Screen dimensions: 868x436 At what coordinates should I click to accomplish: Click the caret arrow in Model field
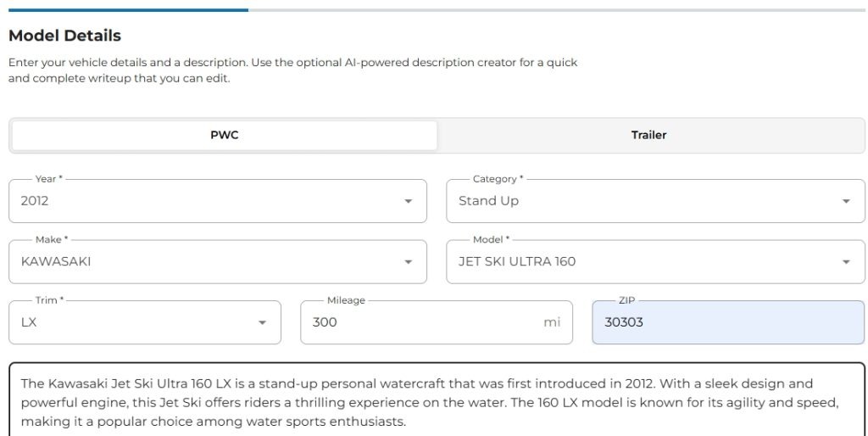click(x=846, y=262)
